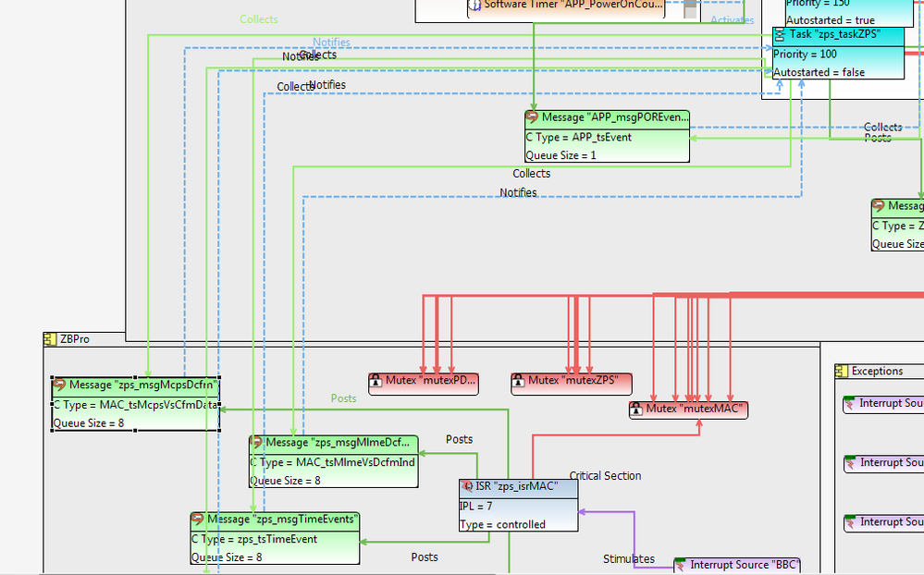Click the topmost Interrupt Source icon in Exceptions
The width and height of the screenshot is (924, 575).
tap(850, 404)
